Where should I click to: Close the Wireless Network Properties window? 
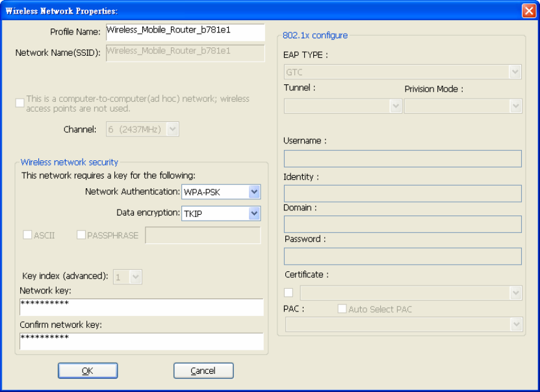(529, 10)
